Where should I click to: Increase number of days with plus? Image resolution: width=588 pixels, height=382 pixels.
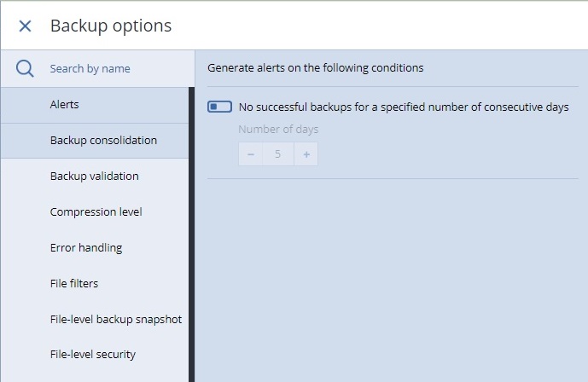click(x=306, y=154)
